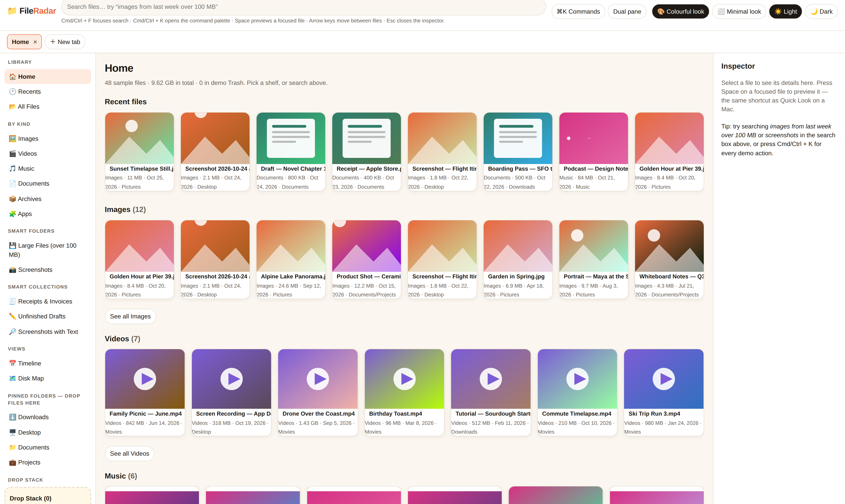
Task: Toggle Dual pane mode
Action: [627, 12]
